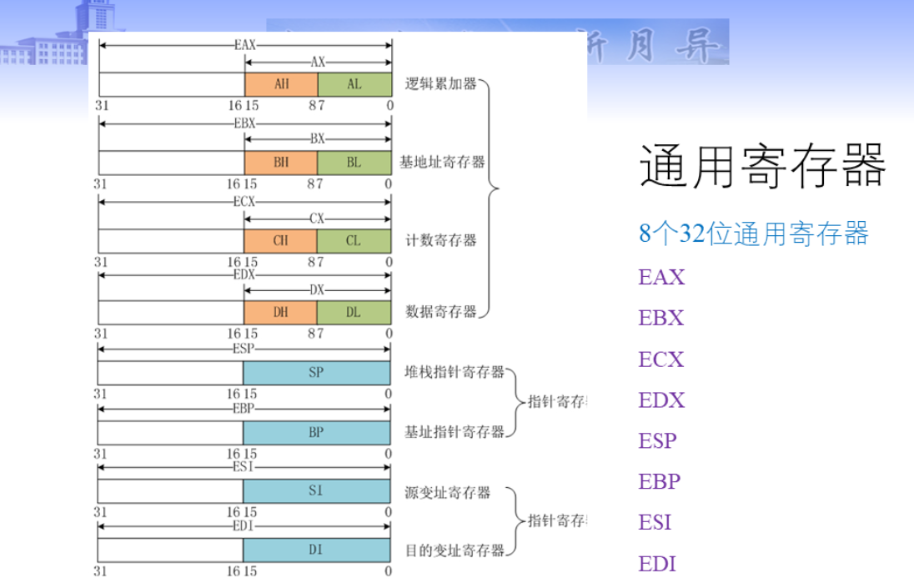
Task: Click the blue SP register box
Action: point(316,373)
